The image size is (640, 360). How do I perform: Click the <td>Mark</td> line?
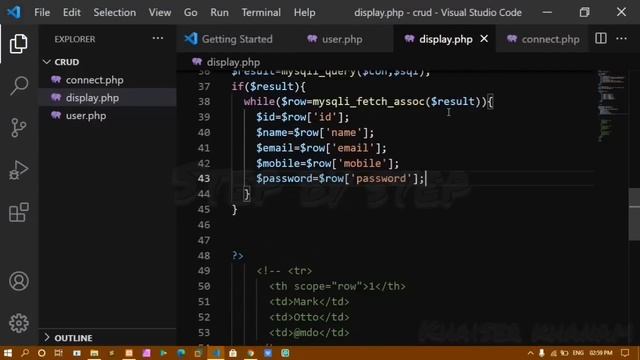pyautogui.click(x=309, y=302)
